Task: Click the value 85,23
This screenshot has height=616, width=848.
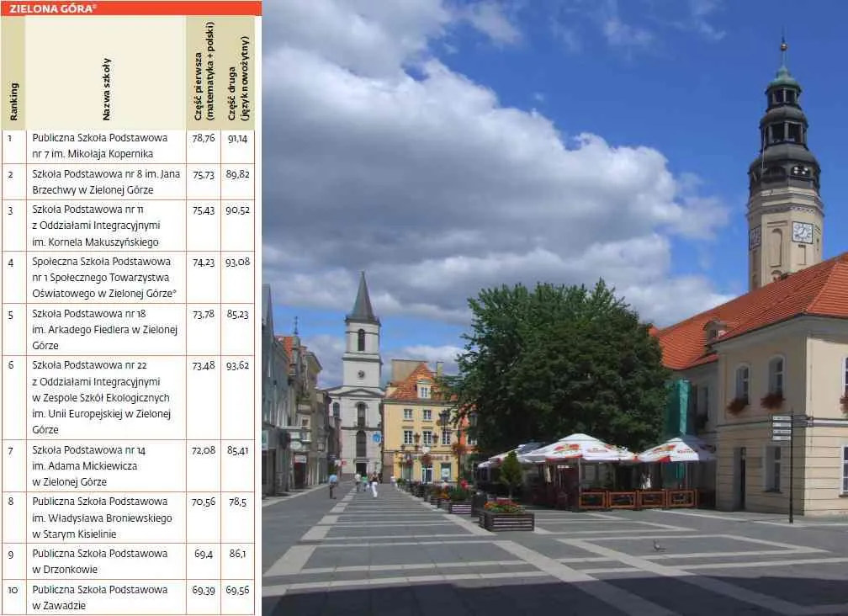Action: tap(237, 314)
